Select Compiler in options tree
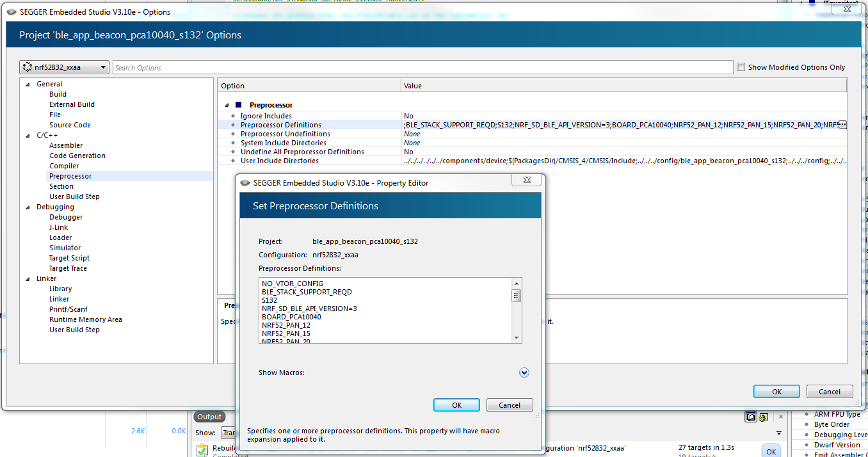 coord(64,166)
